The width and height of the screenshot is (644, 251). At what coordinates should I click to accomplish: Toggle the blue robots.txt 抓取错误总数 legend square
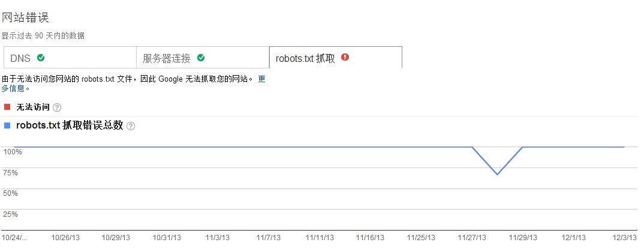[7, 125]
